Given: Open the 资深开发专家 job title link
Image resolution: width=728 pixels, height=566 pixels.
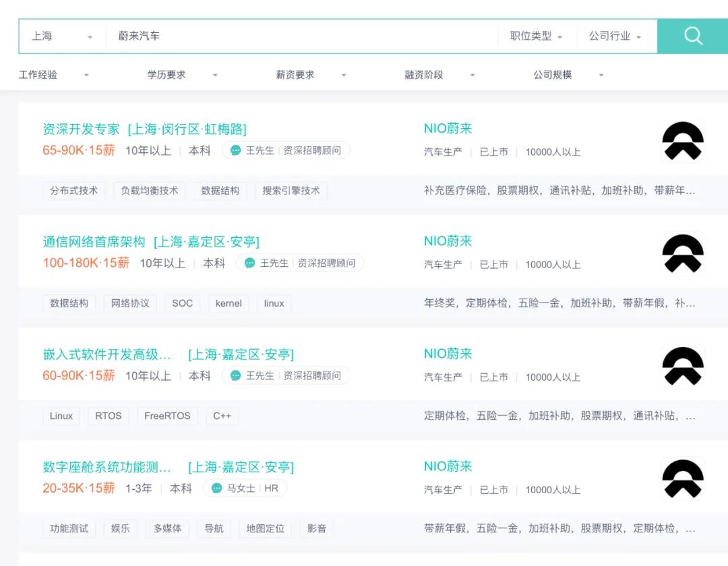Looking at the screenshot, I should click(x=81, y=129).
